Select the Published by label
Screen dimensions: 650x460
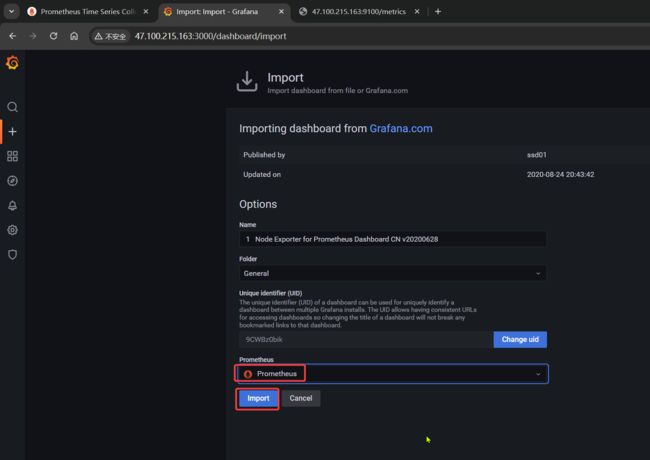click(x=264, y=155)
